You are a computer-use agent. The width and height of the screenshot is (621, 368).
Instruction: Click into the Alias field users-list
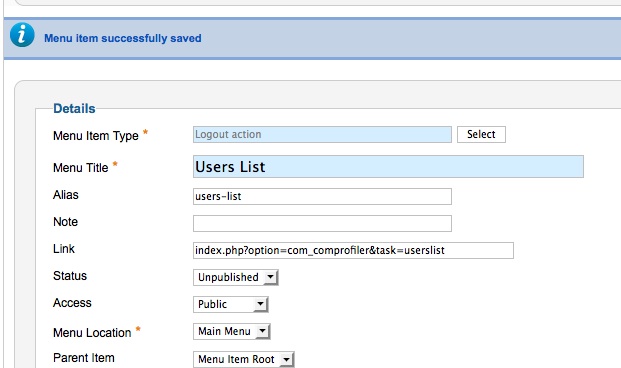pos(322,196)
